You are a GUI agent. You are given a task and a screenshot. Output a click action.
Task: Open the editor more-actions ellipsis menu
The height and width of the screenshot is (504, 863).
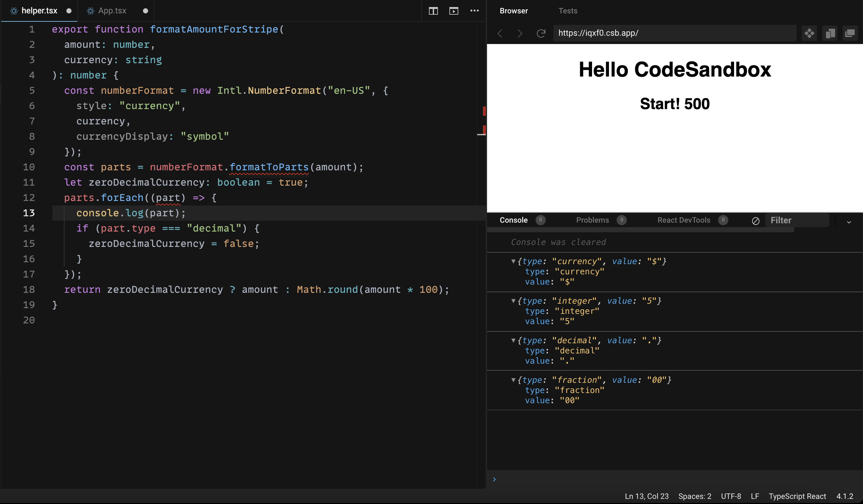click(x=474, y=11)
